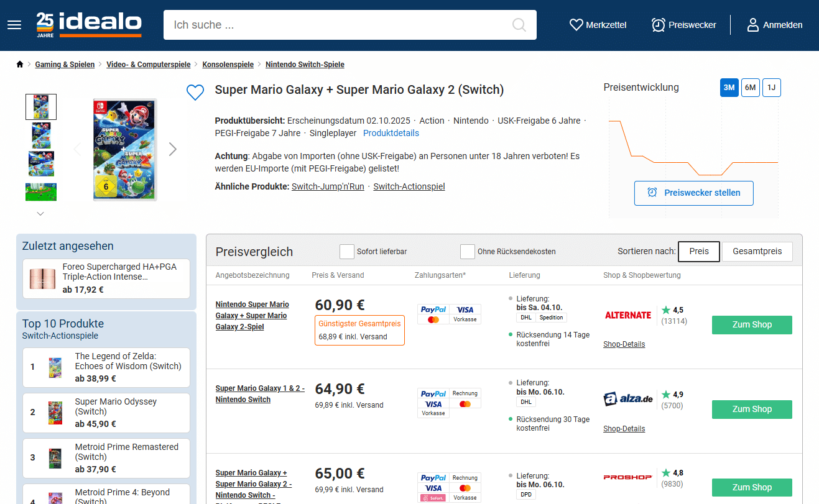
Task: Sort offers by Gesamtpreis
Action: pos(757,252)
